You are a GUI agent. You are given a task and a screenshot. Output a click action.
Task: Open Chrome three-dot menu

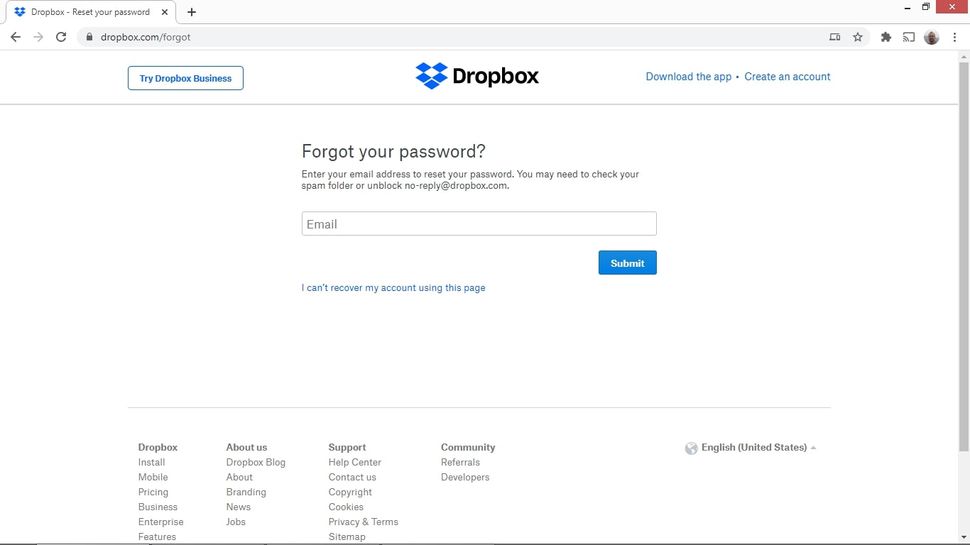tap(955, 37)
